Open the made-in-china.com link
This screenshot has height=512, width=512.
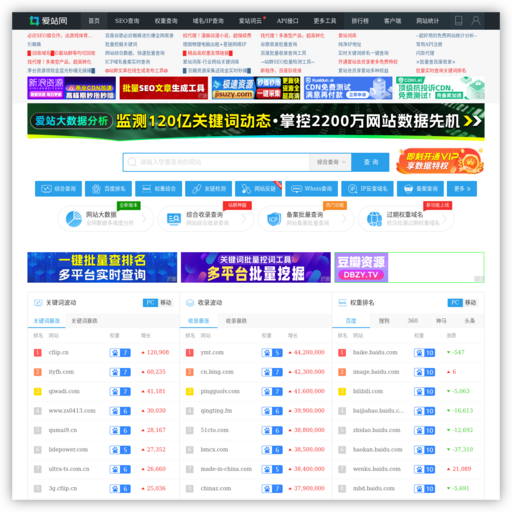pos(226,469)
